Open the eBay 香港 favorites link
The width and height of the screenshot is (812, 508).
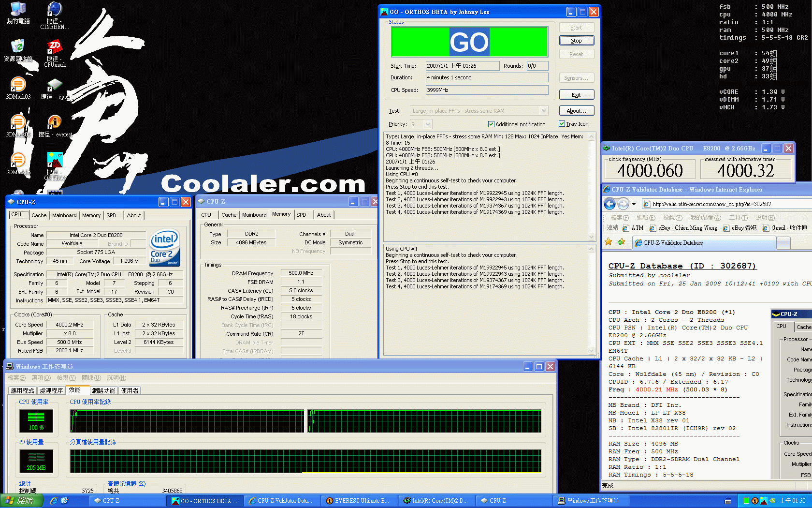(740, 228)
